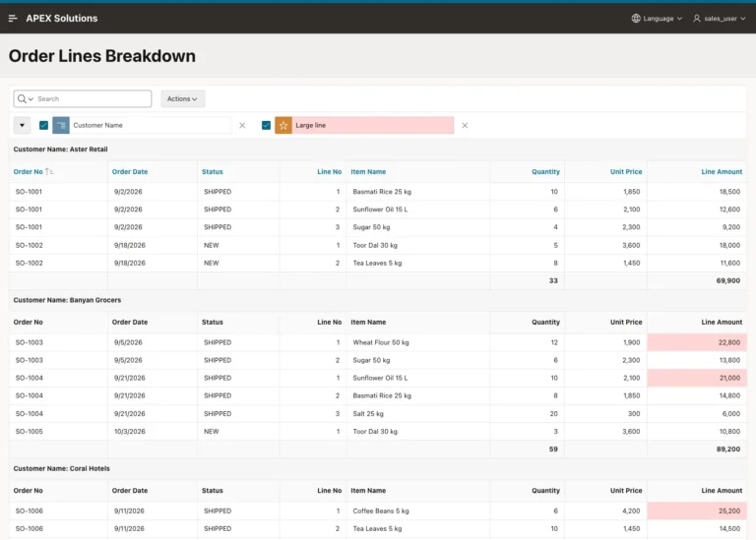Open the Line Amount column header in Aster Retail
Viewport: 756px width, 540px height.
click(x=722, y=171)
